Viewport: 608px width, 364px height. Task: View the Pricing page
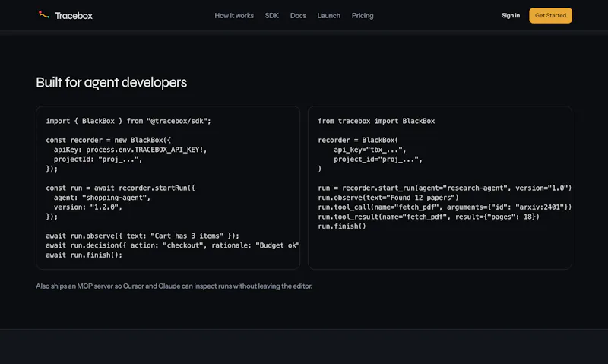363,16
